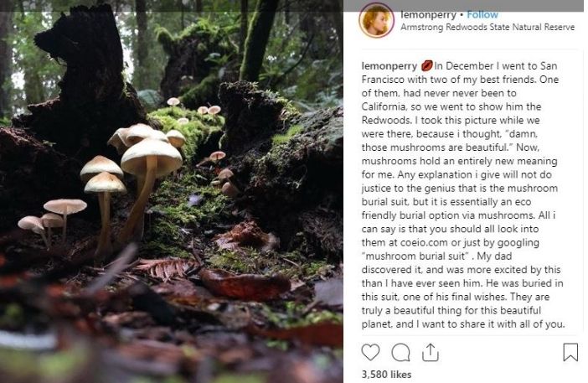Open Armstrong Redwoods State Natural Reserve location

pos(487,28)
